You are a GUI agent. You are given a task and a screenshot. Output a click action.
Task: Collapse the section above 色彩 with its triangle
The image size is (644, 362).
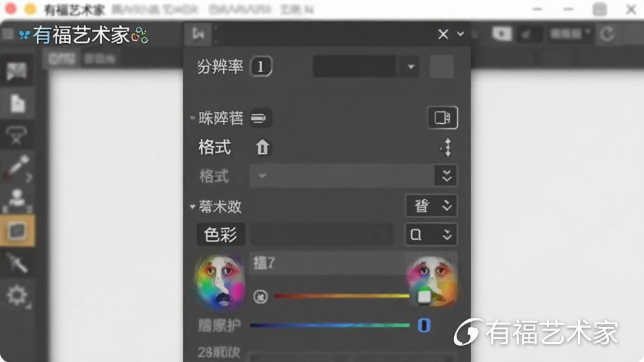point(192,206)
